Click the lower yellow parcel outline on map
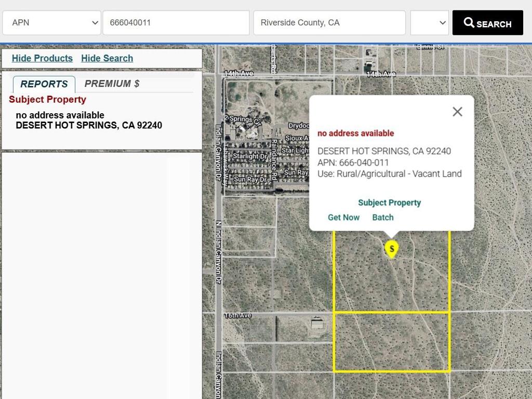The height and width of the screenshot is (399, 532). [x=392, y=342]
